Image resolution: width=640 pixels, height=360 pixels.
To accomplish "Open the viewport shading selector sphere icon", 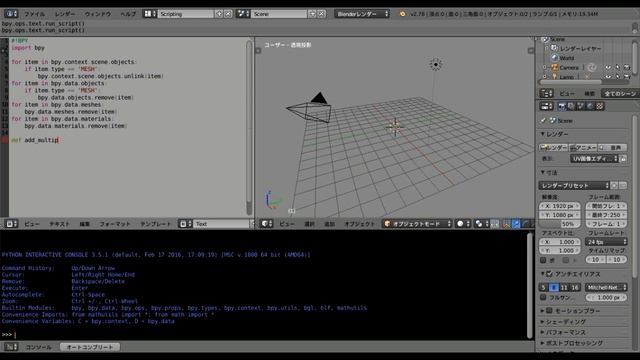I will [462, 224].
